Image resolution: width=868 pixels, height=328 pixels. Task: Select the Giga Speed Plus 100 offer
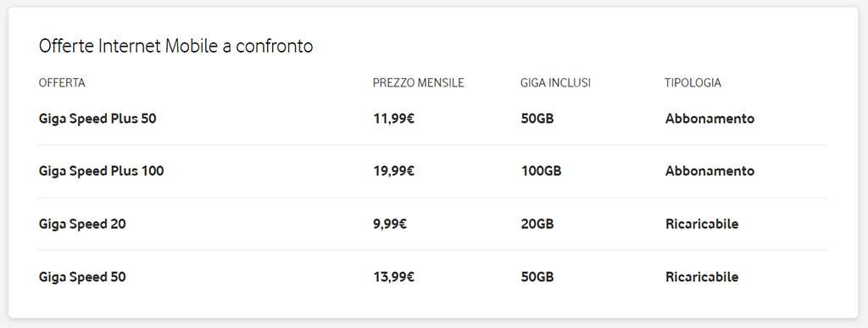[102, 171]
